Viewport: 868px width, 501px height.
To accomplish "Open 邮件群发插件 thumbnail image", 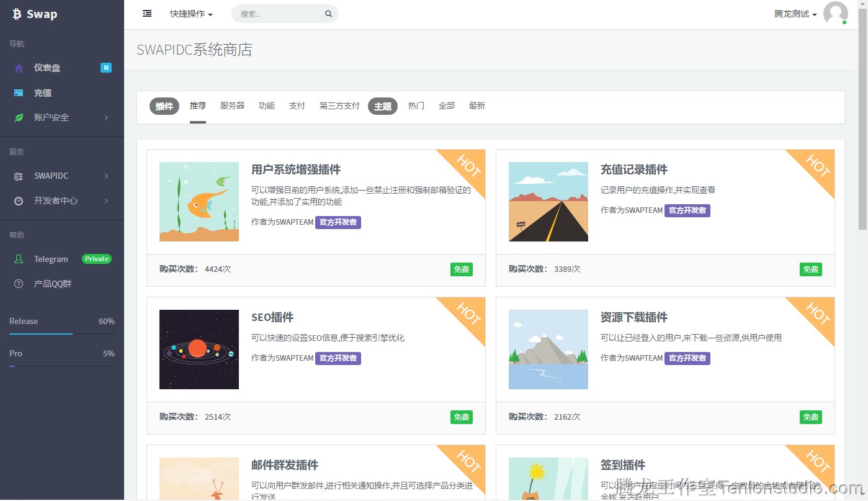I will [x=199, y=479].
